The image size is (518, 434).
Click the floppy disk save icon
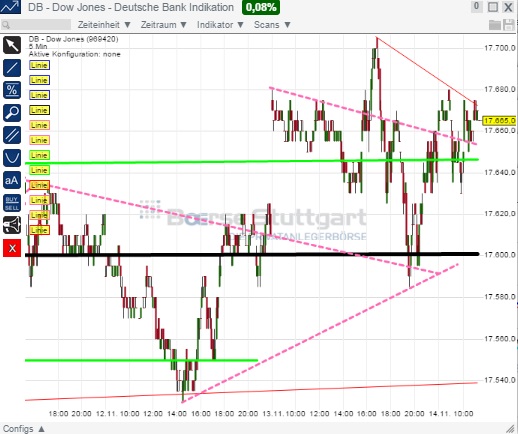pyautogui.click(x=509, y=25)
